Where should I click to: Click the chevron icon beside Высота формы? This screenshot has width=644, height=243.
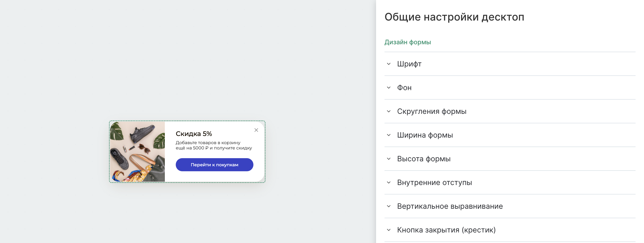[389, 159]
